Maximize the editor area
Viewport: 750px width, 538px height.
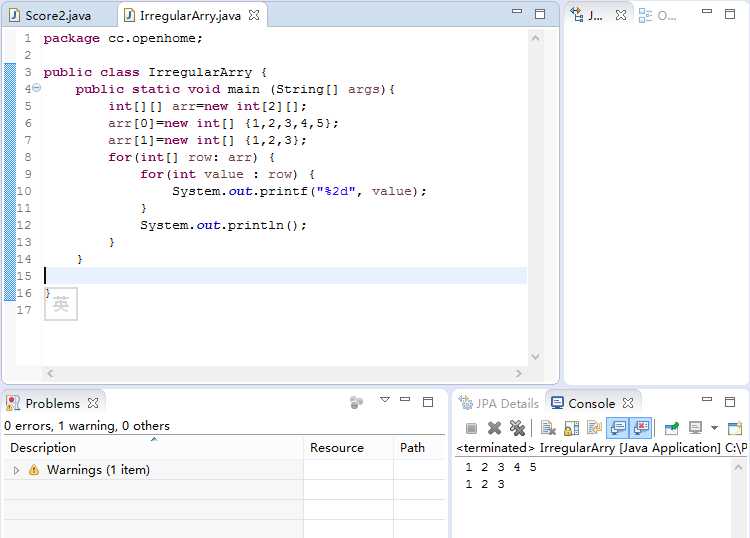coord(540,14)
